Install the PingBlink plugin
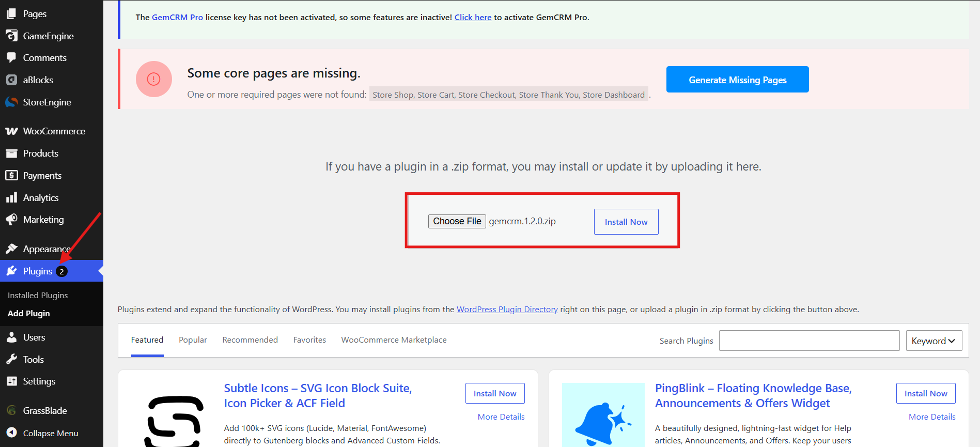Screen dimensions: 980x447 (926, 393)
